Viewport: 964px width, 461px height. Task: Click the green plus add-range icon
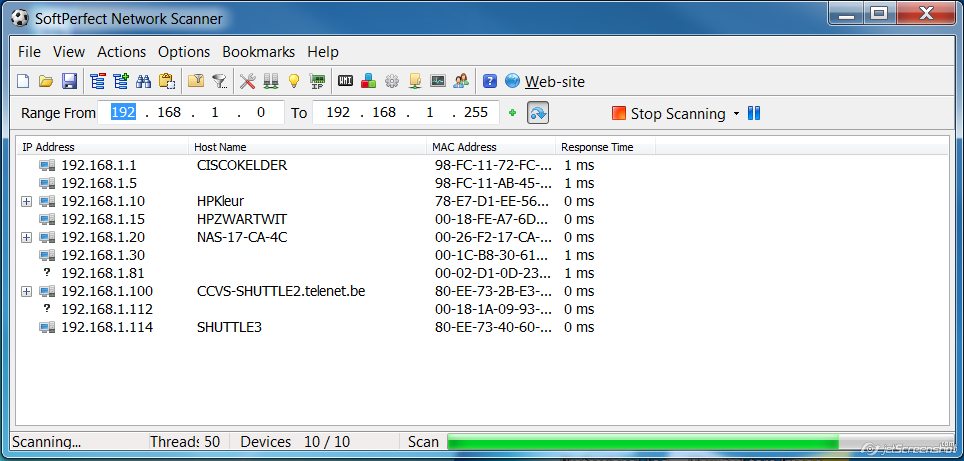pyautogui.click(x=513, y=113)
